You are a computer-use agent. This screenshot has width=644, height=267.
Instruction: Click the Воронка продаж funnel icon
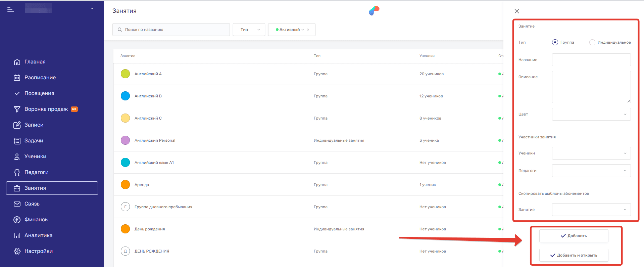pos(17,109)
